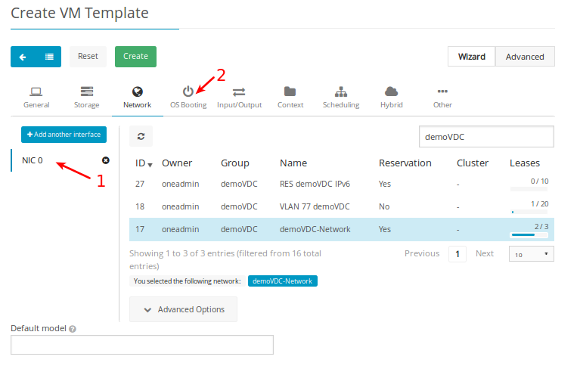This screenshot has height=366, width=580.
Task: Switch to Advanced mode
Action: point(525,57)
